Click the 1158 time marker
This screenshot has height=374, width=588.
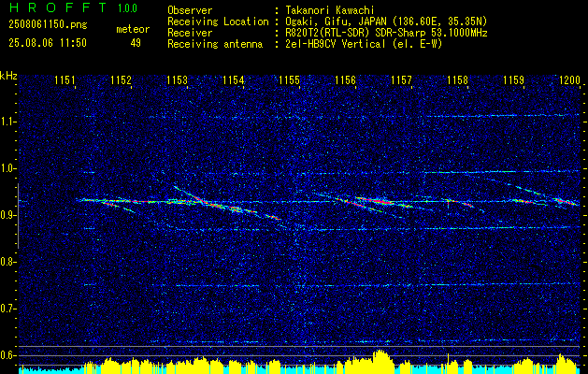coord(457,79)
